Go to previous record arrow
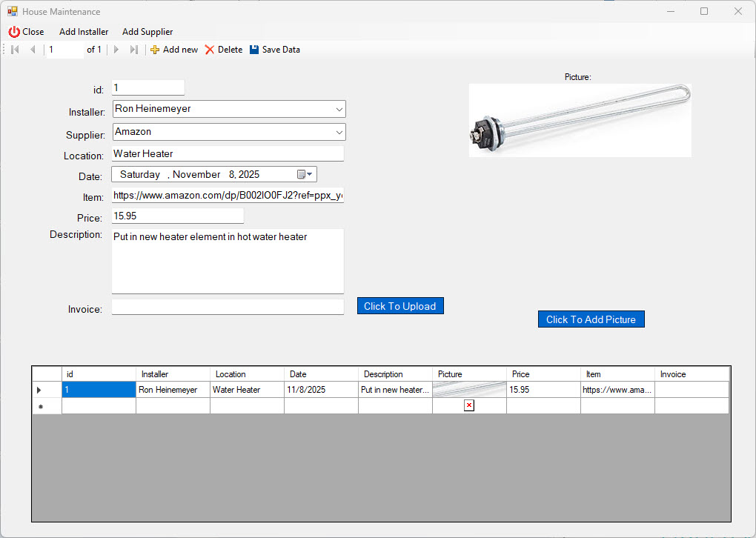This screenshot has height=538, width=756. [33, 50]
